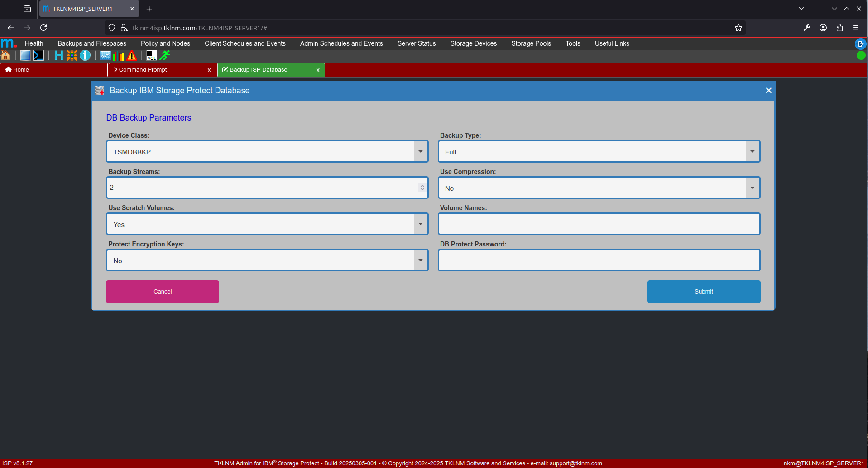Open the Storage Pools menu
This screenshot has height=468, width=868.
(531, 43)
